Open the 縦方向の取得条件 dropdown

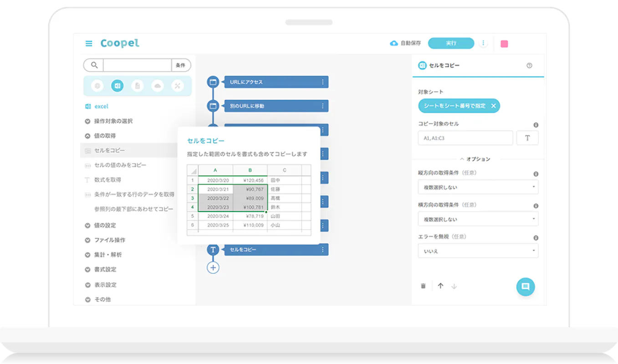[x=478, y=187]
